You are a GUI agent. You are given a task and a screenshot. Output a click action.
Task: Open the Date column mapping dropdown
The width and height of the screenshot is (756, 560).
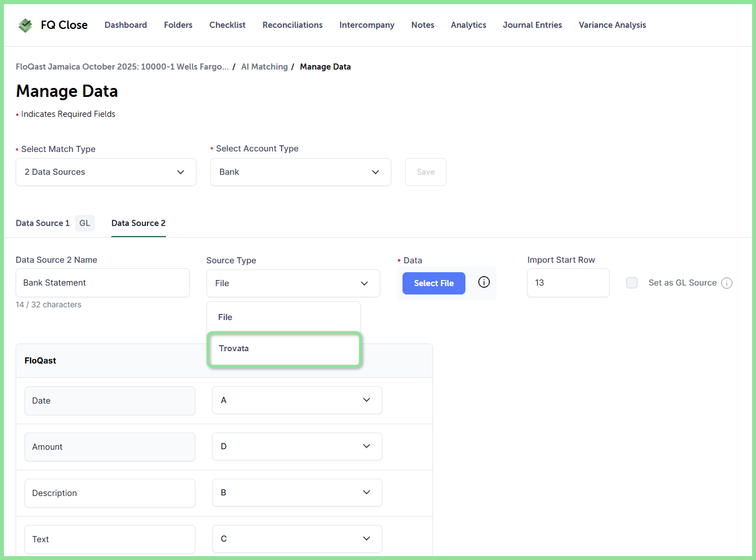pos(297,400)
